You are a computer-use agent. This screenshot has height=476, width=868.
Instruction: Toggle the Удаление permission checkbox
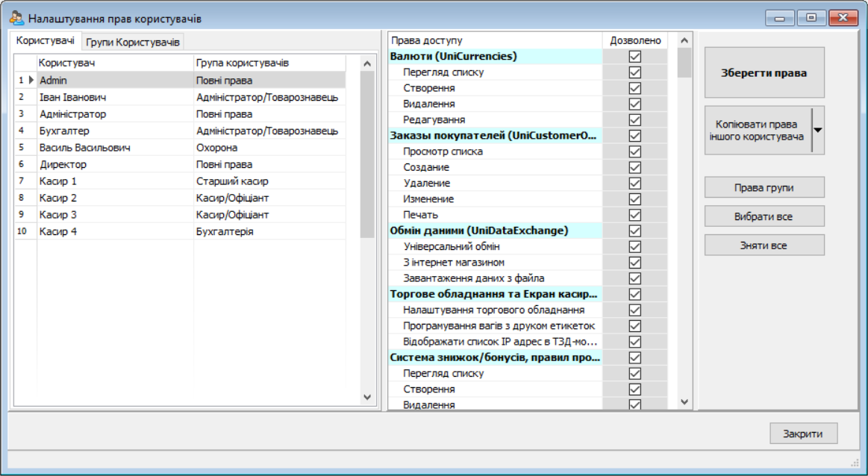tap(635, 184)
